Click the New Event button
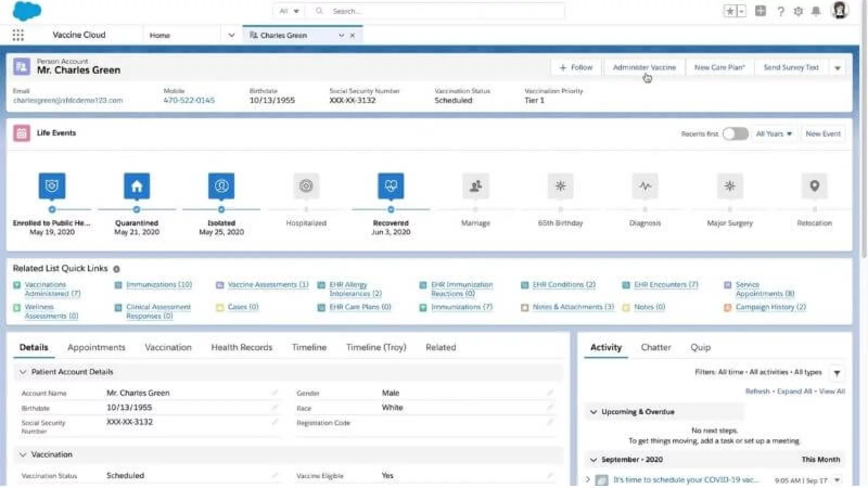This screenshot has width=868, height=488. [x=822, y=134]
